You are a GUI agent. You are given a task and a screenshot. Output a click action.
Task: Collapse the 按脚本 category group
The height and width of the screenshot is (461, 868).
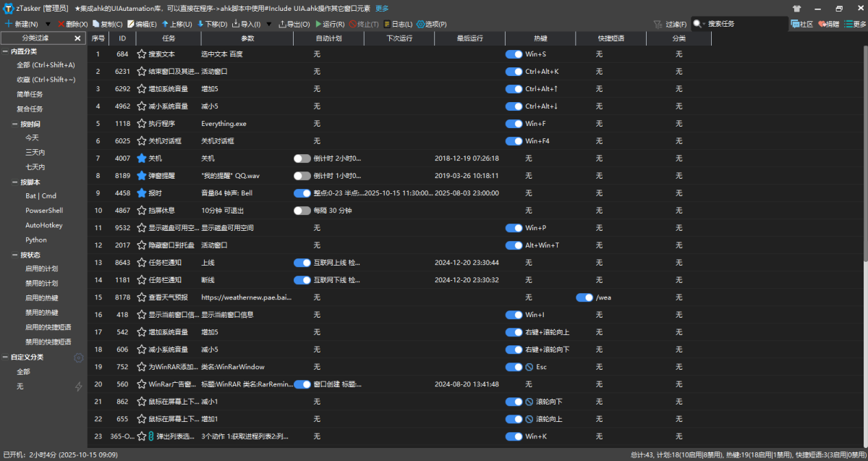(x=15, y=182)
